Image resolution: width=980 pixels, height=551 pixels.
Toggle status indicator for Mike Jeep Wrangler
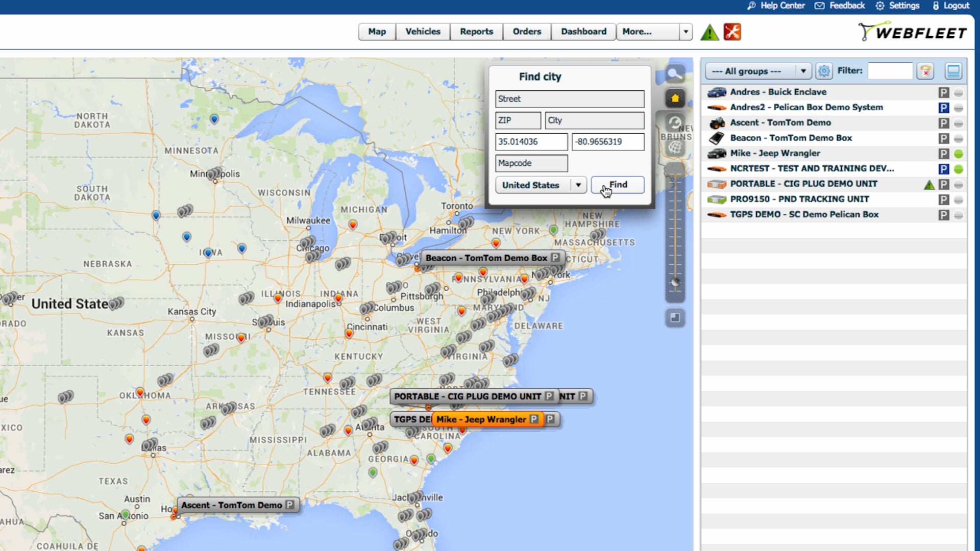pos(959,154)
